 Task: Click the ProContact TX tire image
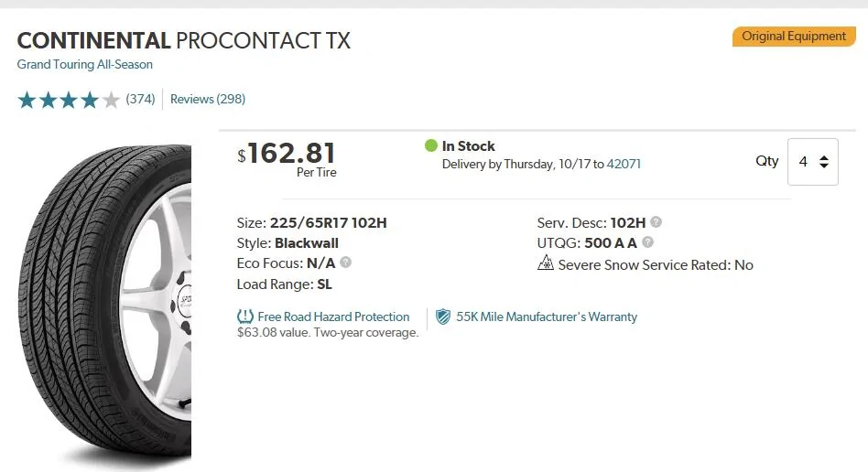click(104, 303)
